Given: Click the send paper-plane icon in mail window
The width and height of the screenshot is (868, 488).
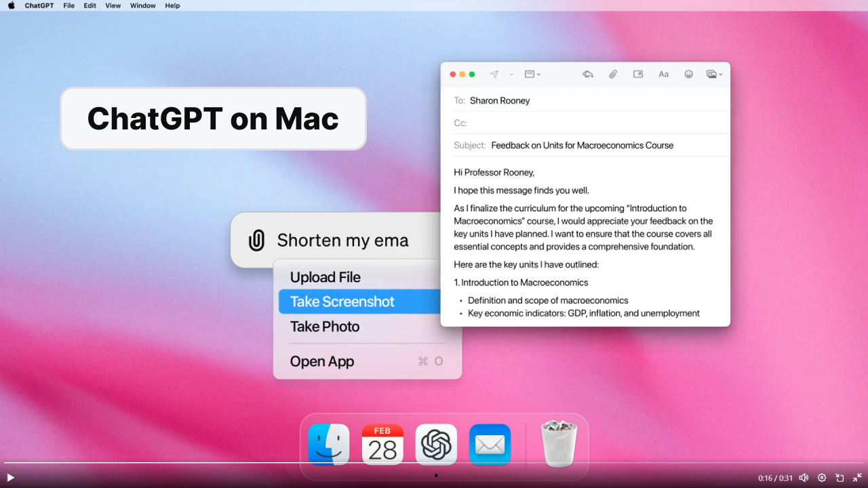Looking at the screenshot, I should pos(494,75).
